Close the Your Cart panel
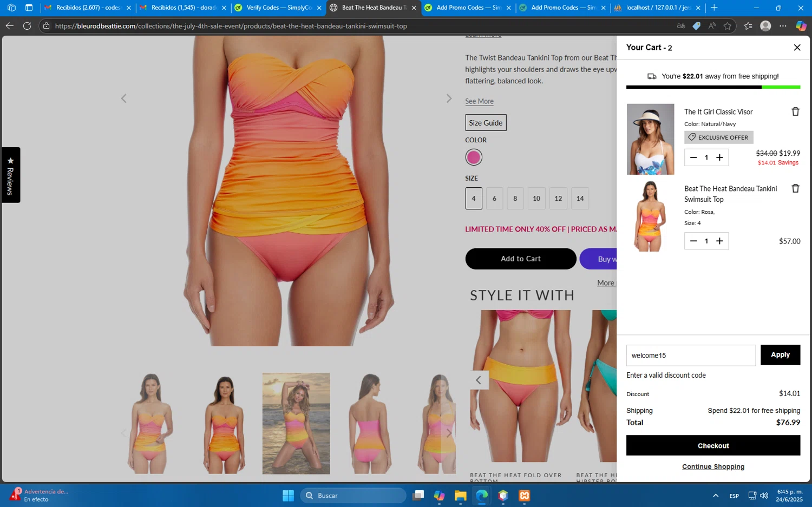 tap(797, 48)
